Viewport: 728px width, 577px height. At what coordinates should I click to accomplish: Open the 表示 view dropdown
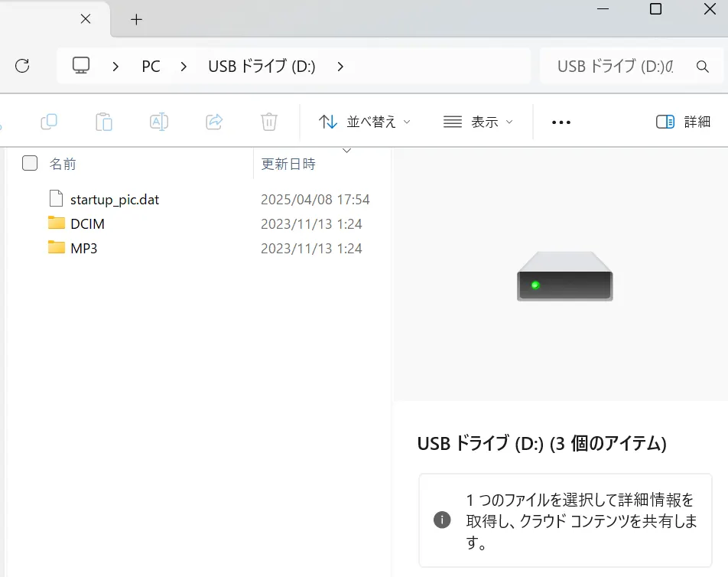[478, 122]
